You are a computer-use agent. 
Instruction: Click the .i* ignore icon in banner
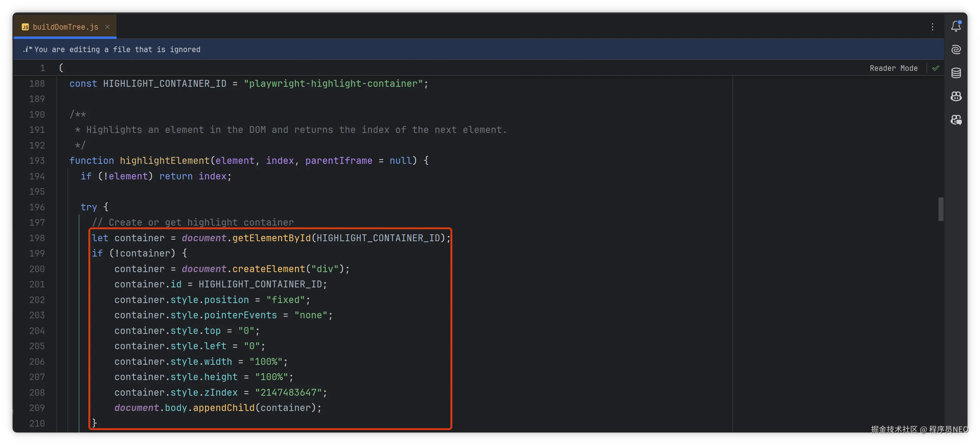(27, 49)
